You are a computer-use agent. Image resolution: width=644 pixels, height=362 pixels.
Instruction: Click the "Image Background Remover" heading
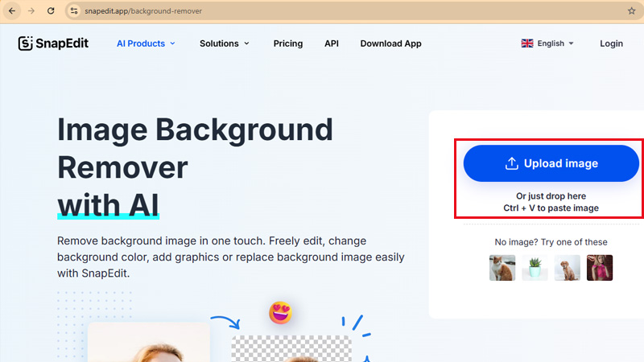click(195, 149)
